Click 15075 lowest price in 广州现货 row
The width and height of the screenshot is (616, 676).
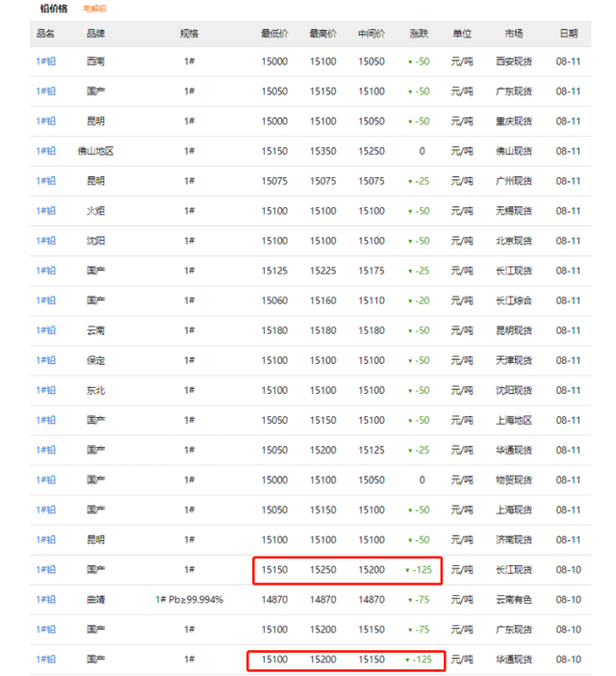point(274,181)
